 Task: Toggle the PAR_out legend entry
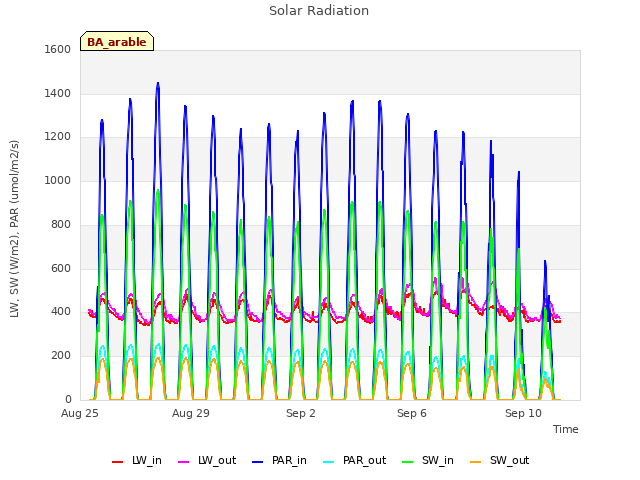(x=355, y=461)
